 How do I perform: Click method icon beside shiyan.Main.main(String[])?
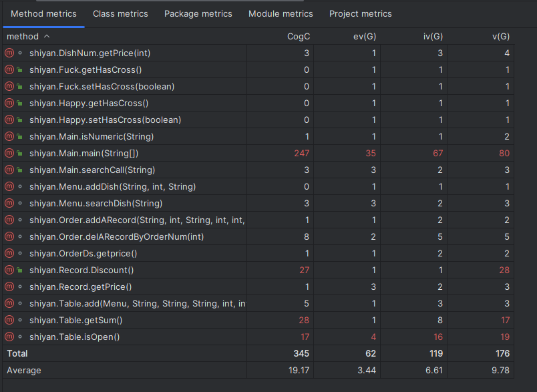click(9, 153)
